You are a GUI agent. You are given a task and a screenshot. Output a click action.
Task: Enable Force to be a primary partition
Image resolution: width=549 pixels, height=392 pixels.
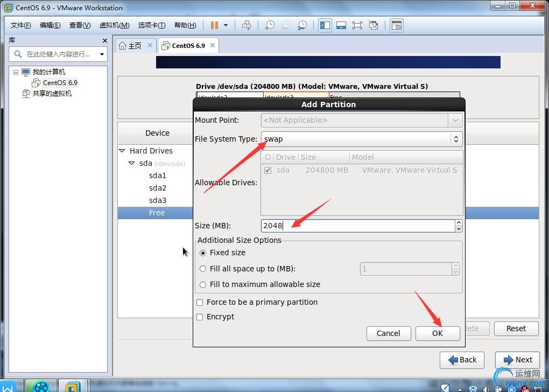pos(200,302)
